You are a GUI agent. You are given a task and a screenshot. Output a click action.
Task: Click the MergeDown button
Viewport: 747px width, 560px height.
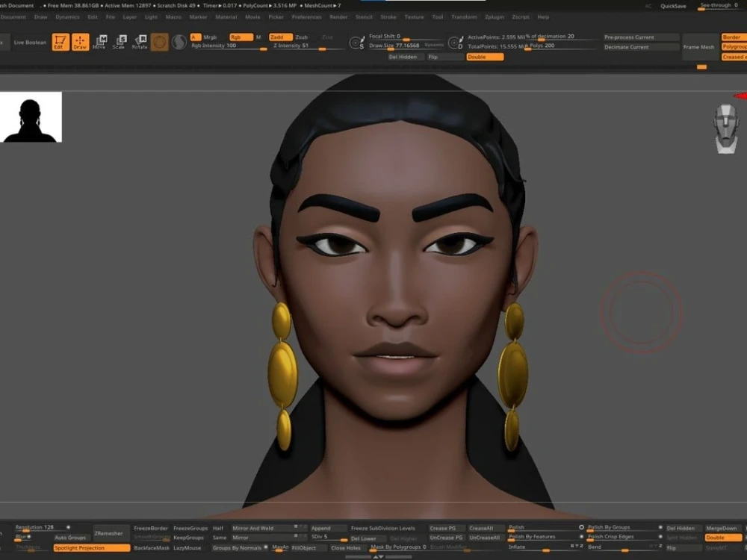(x=722, y=528)
